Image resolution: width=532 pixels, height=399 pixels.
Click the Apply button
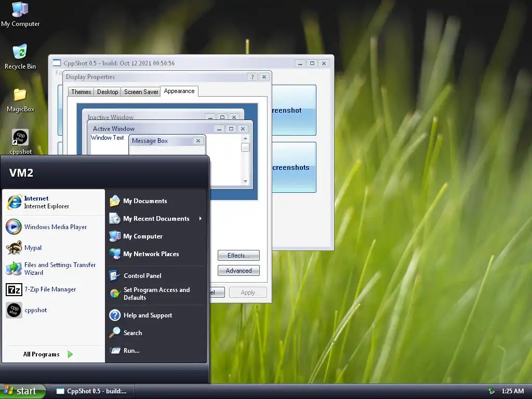(248, 292)
